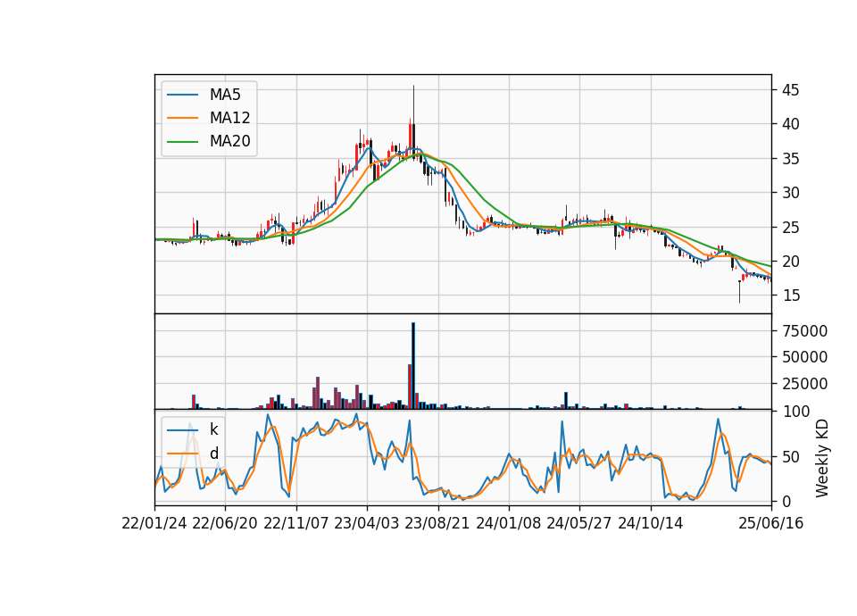Click the price axis value 35
This screenshot has height=616, width=857.
[x=790, y=159]
